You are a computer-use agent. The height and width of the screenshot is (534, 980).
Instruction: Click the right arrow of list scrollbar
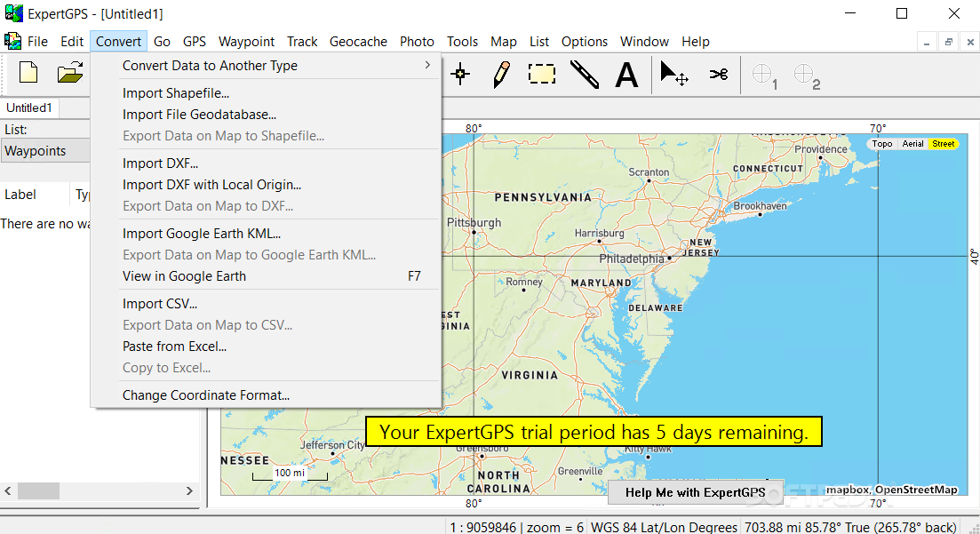pos(189,490)
